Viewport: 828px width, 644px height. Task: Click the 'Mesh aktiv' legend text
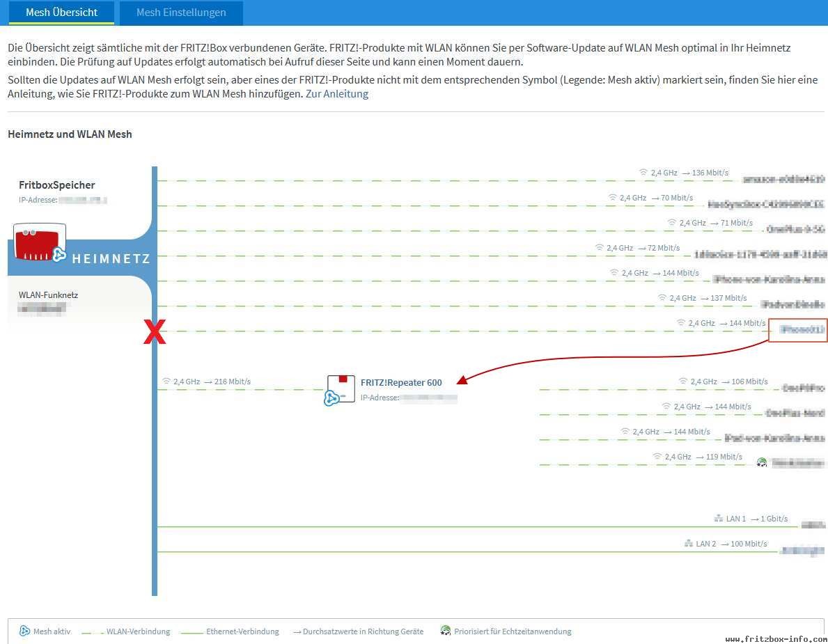click(x=52, y=631)
